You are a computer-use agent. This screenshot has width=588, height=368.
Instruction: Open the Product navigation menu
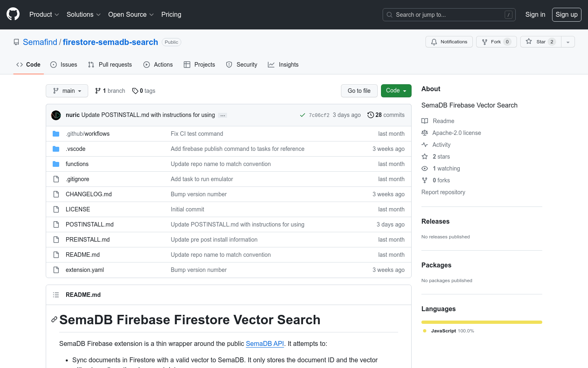(44, 14)
